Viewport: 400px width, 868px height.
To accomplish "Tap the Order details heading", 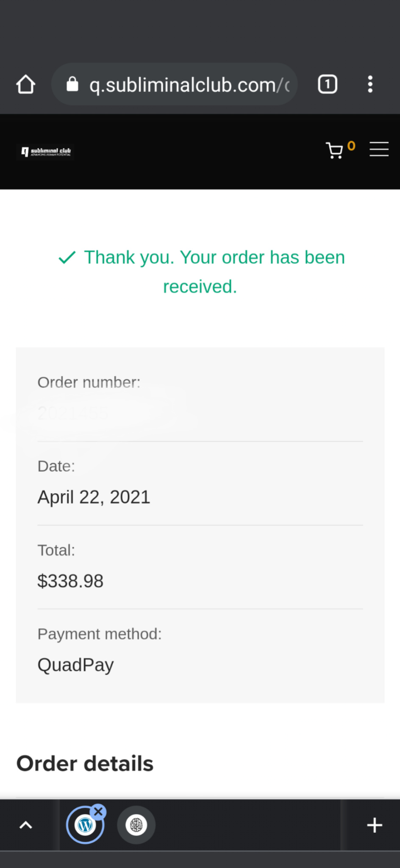I will (85, 763).
